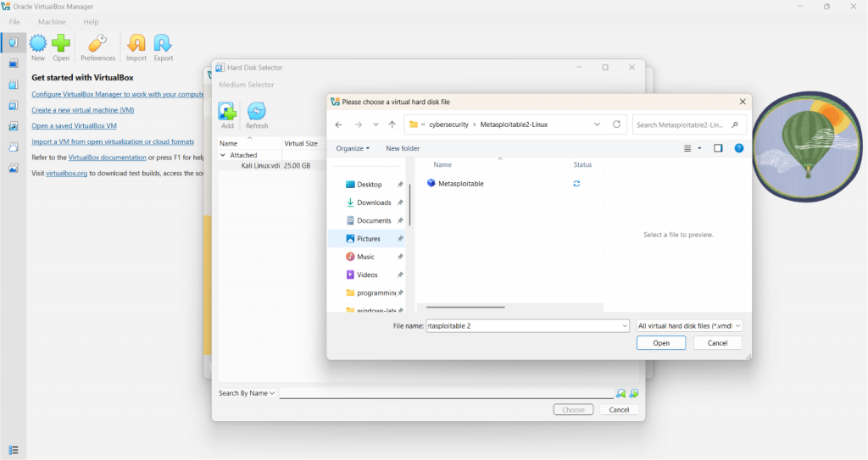Open the view options dropdown arrow
This screenshot has width=868, height=460.
tap(699, 148)
